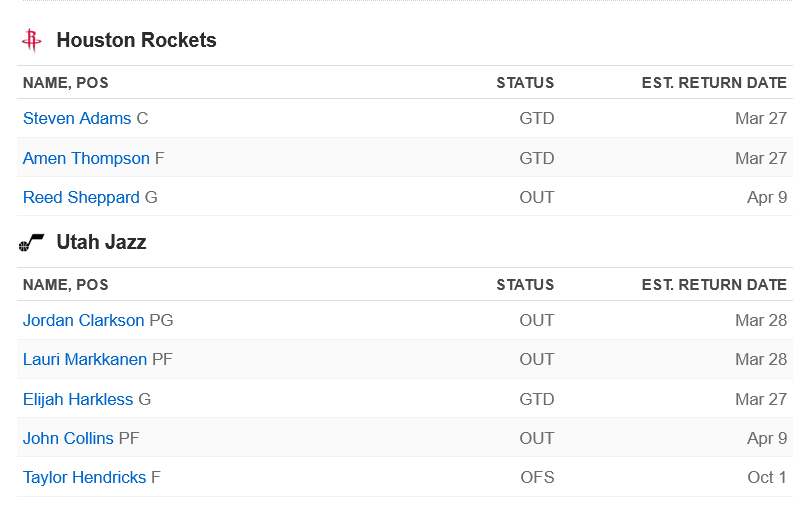Click the Houston Rockets team logo
The height and width of the screenshot is (510, 809).
click(x=31, y=40)
